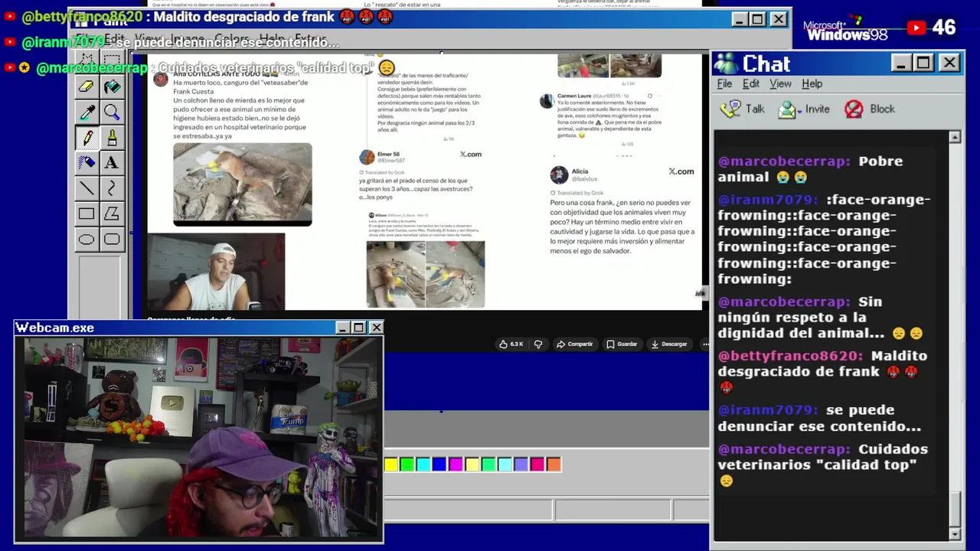The width and height of the screenshot is (980, 551).
Task: Select the Fill With Color bucket tool
Action: (x=112, y=87)
